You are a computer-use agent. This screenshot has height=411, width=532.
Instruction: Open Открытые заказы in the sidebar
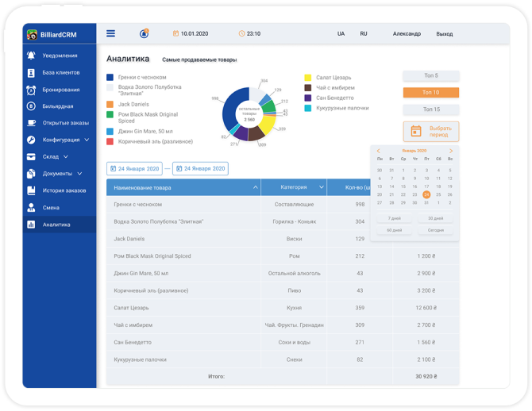(x=66, y=123)
